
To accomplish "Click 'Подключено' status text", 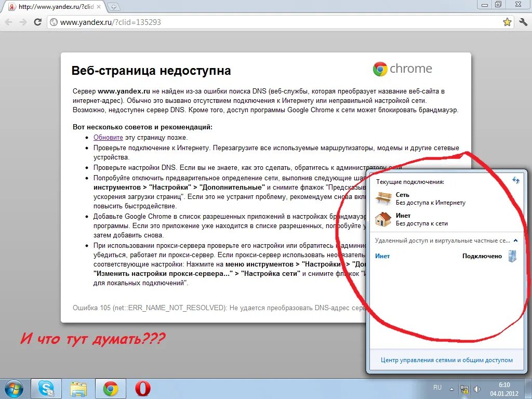I will (482, 256).
